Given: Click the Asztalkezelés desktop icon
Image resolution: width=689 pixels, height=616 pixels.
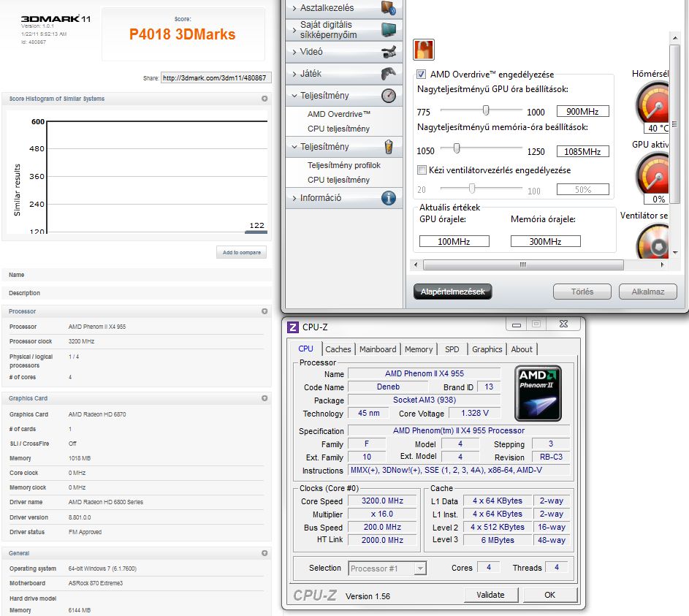Looking at the screenshot, I should coord(389,7).
